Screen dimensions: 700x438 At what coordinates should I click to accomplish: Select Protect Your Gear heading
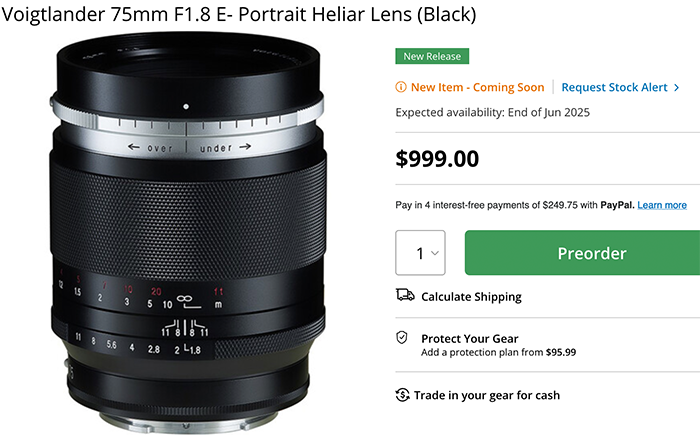[469, 338]
